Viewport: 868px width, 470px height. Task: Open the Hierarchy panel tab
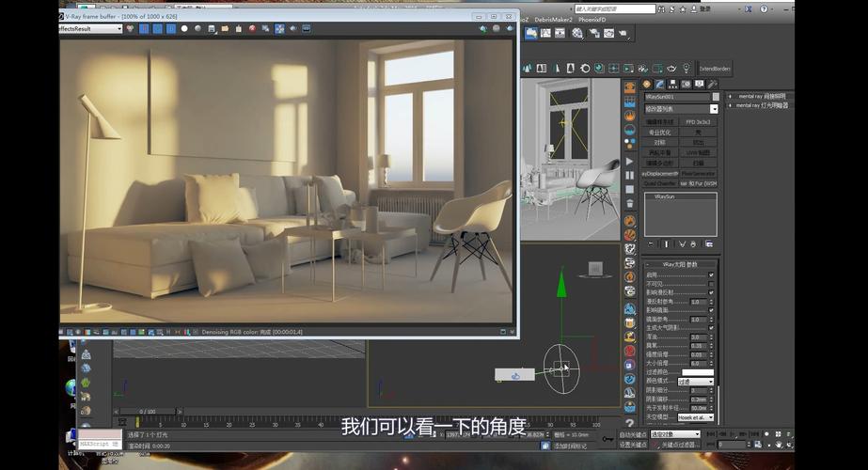673,85
